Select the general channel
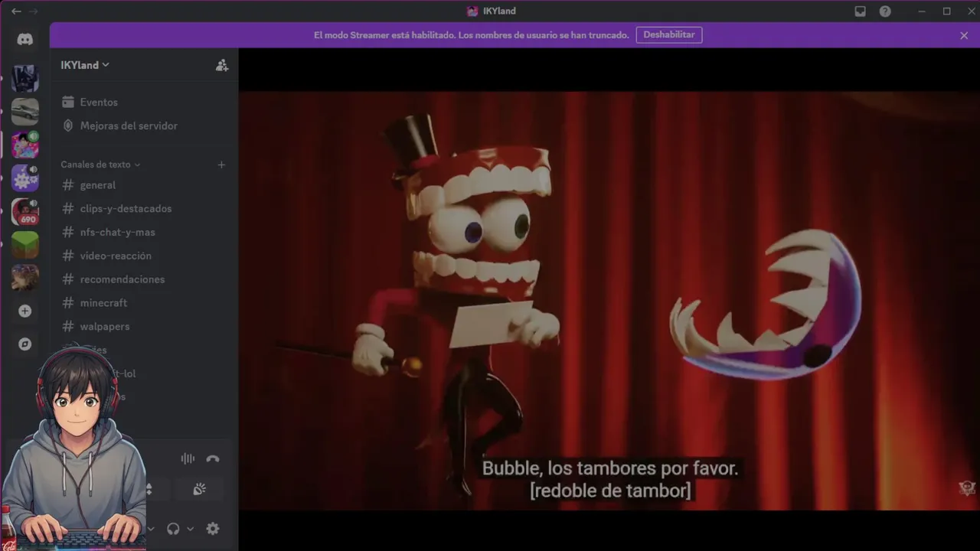Screen dimensions: 980x551 144,185
